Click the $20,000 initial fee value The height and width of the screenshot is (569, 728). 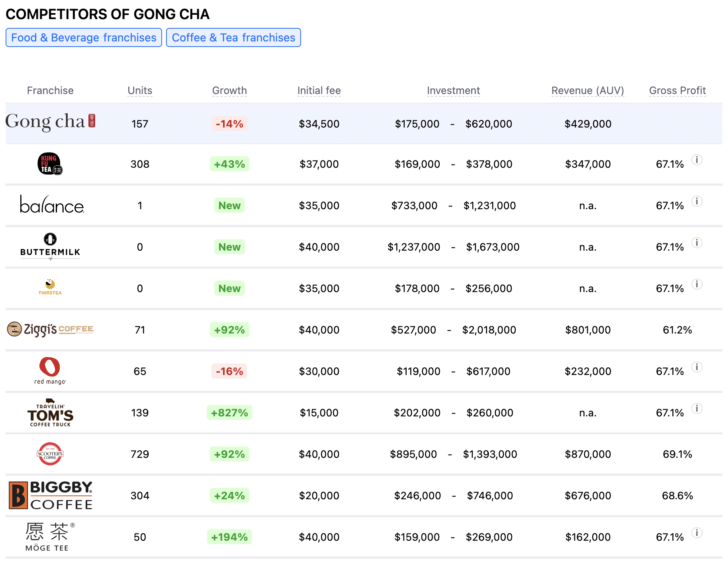pyautogui.click(x=319, y=496)
